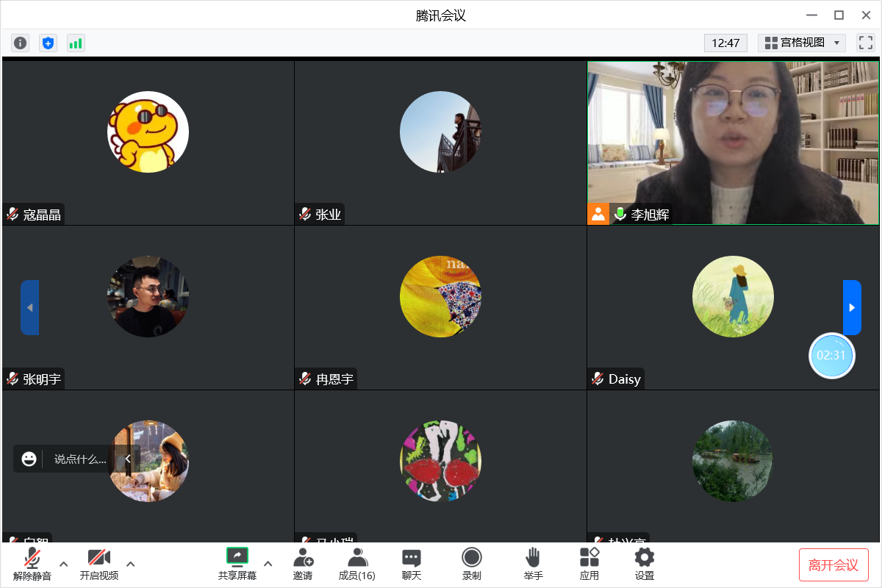This screenshot has width=882, height=588.
Task: Check the green network signal icon
Action: point(76,43)
